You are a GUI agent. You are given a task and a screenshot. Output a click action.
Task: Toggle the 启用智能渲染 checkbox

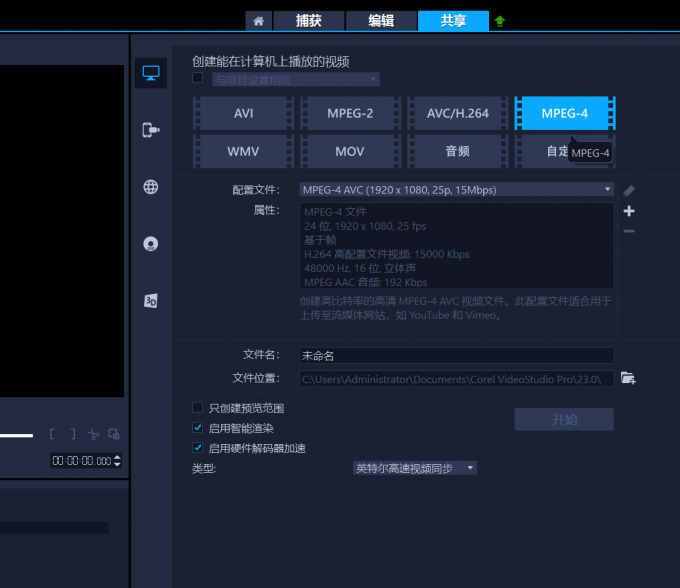coord(198,428)
